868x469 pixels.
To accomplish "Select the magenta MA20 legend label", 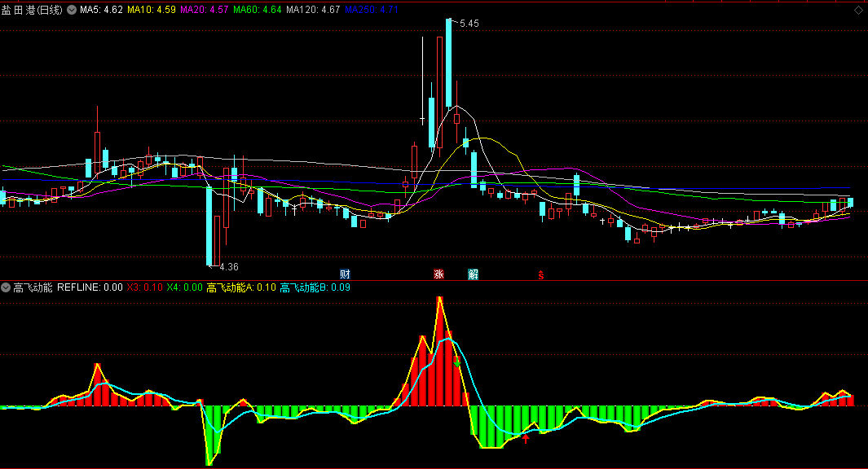I will [x=205, y=10].
